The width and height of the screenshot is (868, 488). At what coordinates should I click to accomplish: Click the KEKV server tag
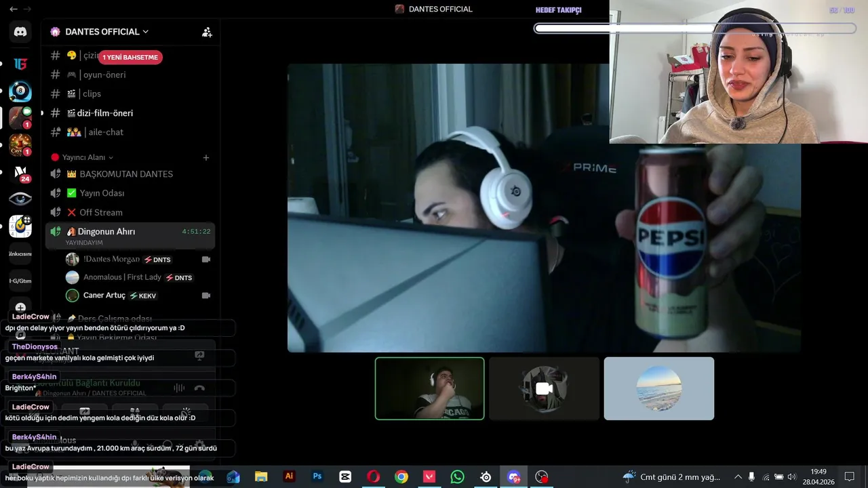142,296
